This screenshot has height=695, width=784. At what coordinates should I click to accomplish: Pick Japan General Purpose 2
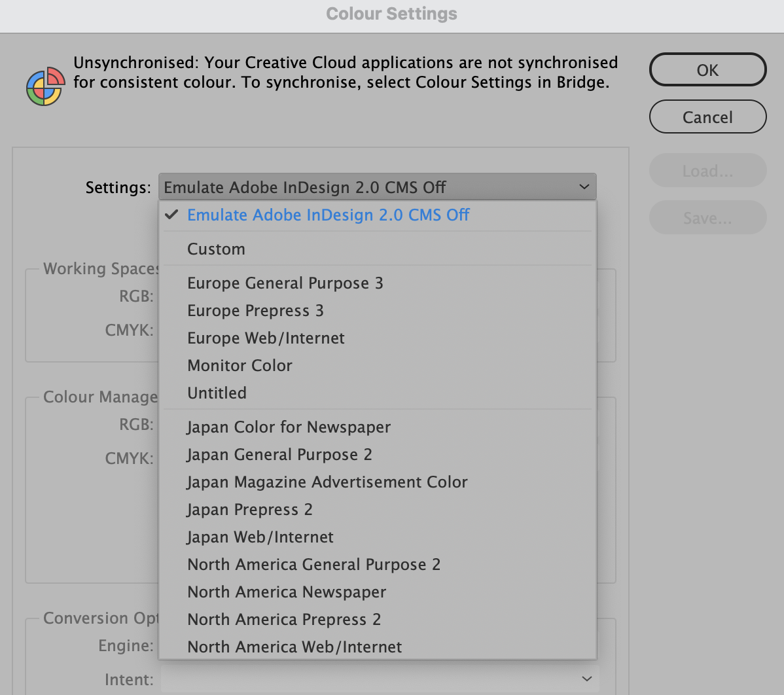(x=279, y=455)
